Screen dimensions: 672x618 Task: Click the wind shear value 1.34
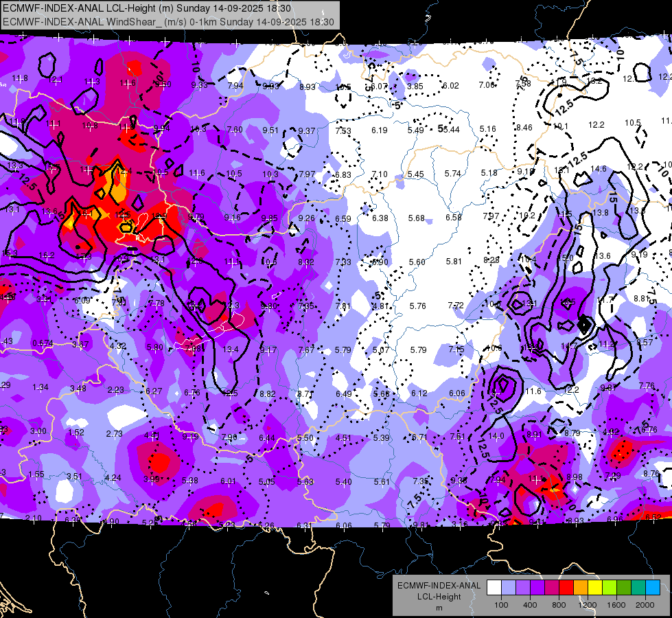[40, 387]
